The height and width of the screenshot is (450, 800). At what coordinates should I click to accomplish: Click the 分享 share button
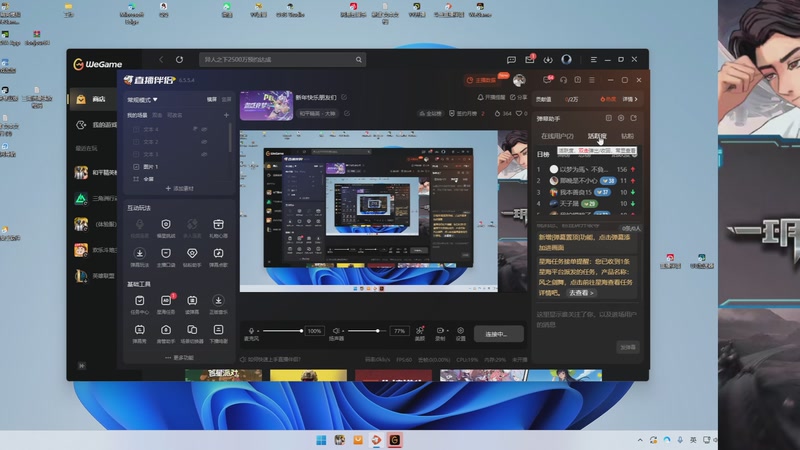(x=518, y=97)
